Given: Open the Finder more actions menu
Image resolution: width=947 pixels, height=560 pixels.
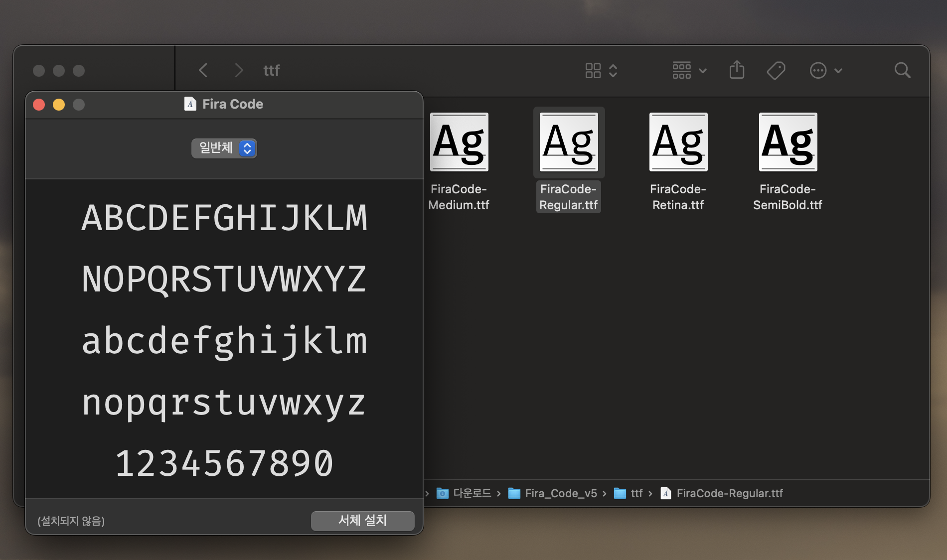Looking at the screenshot, I should [825, 70].
